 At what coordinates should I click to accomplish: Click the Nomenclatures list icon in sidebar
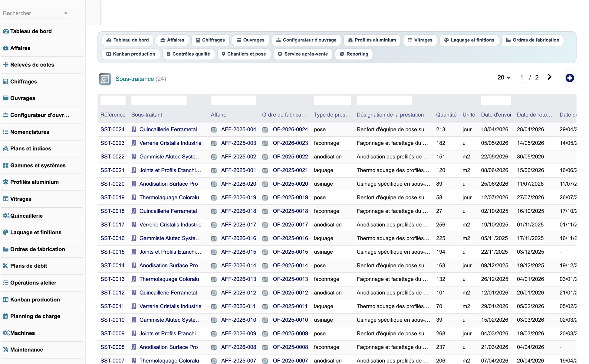coord(6,132)
